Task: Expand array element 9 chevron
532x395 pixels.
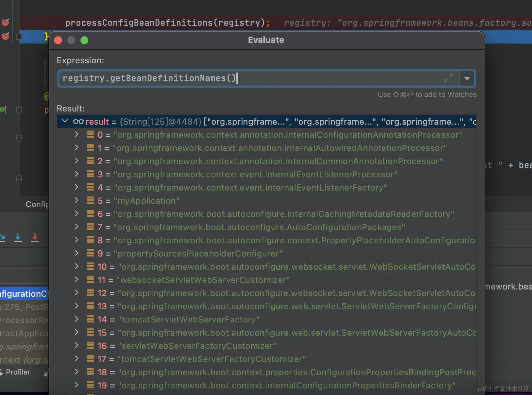Action: pyautogui.click(x=76, y=253)
